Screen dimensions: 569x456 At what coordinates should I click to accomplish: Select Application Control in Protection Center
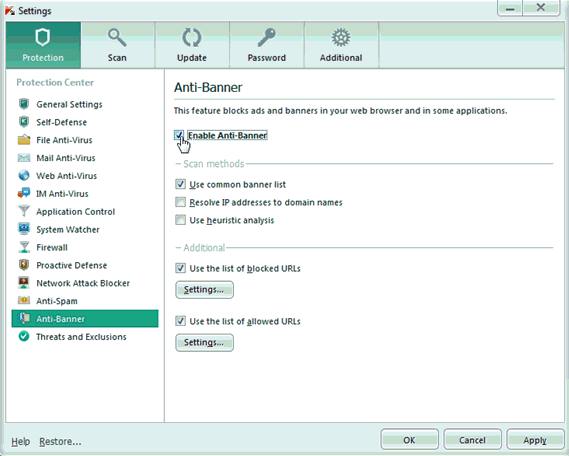pyautogui.click(x=75, y=211)
